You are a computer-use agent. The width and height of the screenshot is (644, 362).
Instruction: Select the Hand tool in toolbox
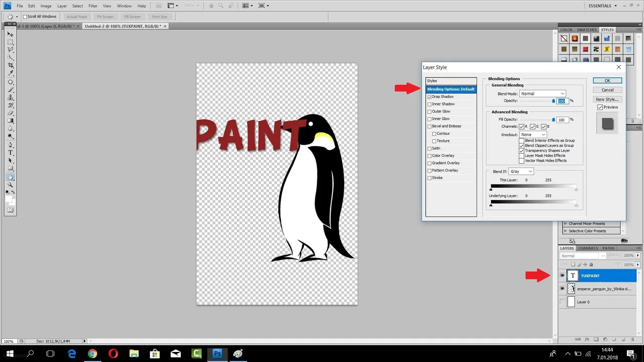(x=11, y=177)
